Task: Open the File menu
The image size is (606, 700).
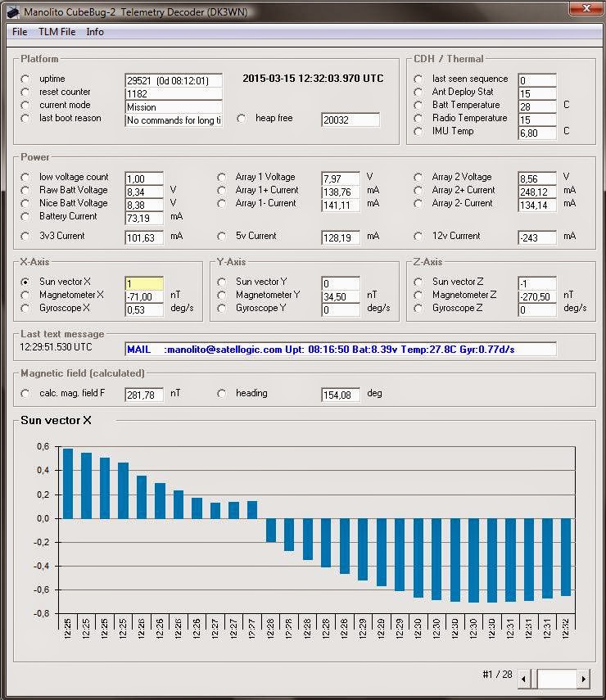Action: (x=19, y=32)
